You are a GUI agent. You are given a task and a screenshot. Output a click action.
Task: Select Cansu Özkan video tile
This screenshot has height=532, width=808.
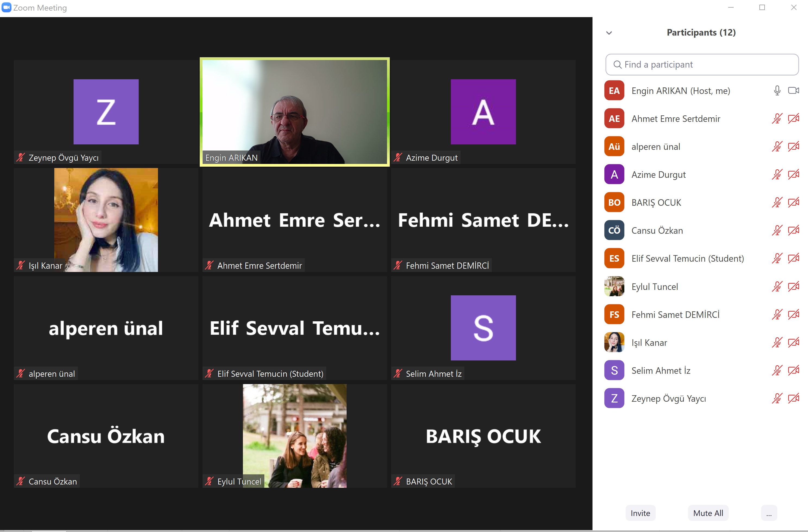(106, 436)
